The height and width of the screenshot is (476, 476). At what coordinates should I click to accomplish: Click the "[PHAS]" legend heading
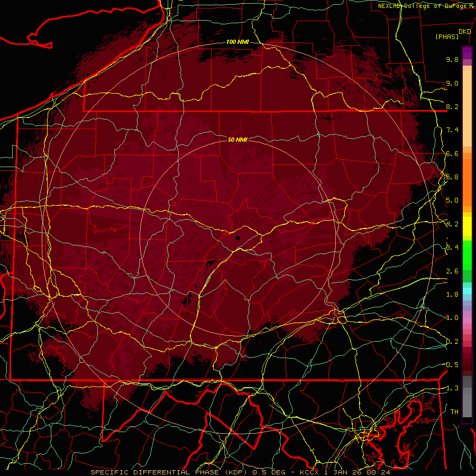click(x=447, y=36)
